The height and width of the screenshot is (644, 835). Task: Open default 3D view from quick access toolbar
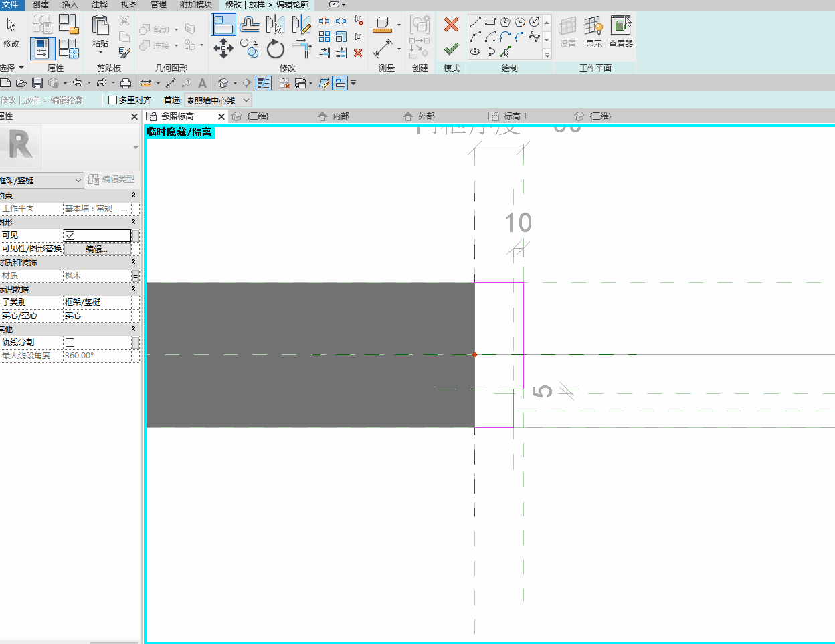pos(223,83)
